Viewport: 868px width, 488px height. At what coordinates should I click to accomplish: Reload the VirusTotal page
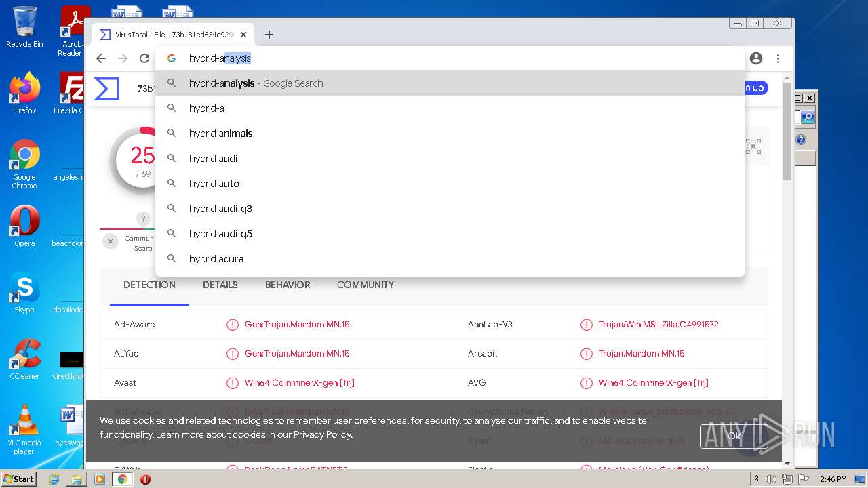(144, 58)
